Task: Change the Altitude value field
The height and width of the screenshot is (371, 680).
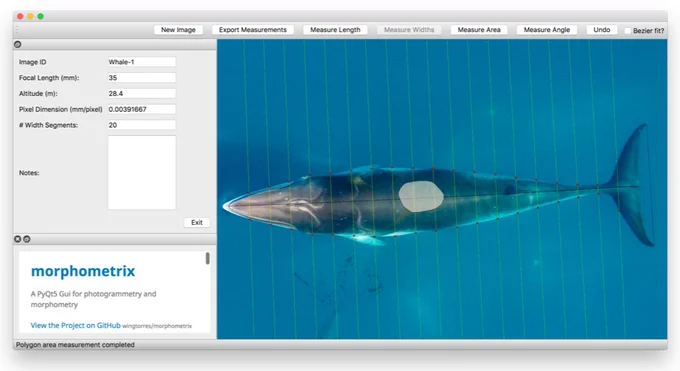Action: 142,93
